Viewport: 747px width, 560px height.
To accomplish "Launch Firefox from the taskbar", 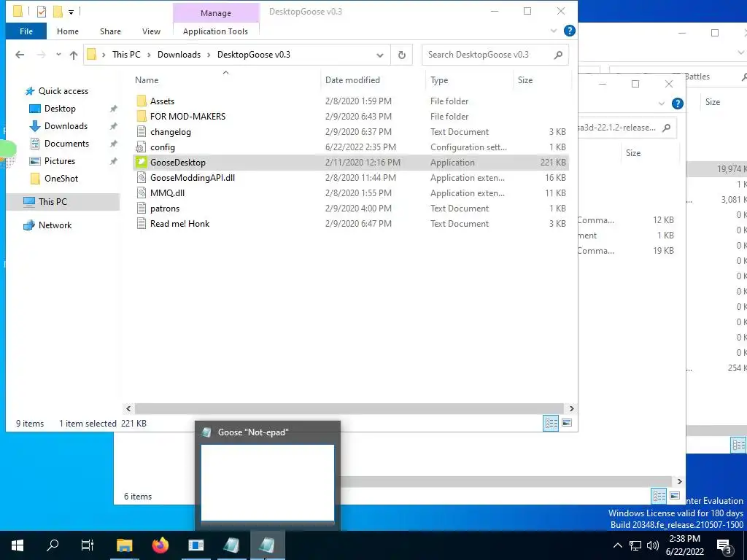I will [x=160, y=545].
